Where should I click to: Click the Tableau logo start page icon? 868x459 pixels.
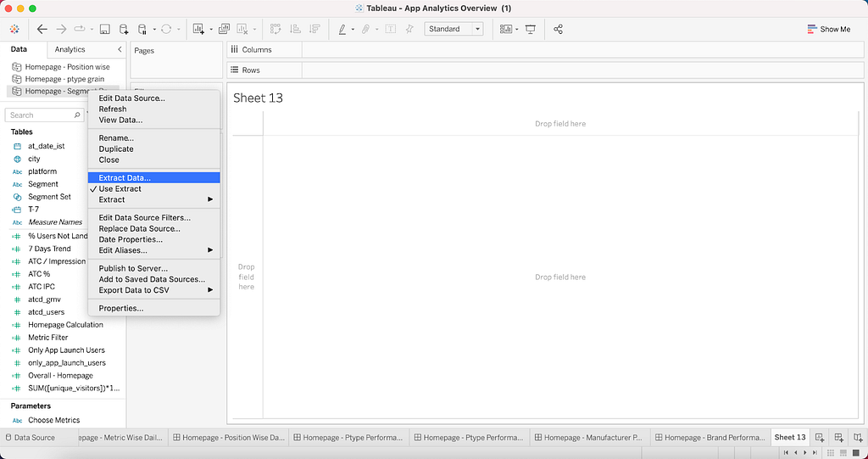[15, 29]
